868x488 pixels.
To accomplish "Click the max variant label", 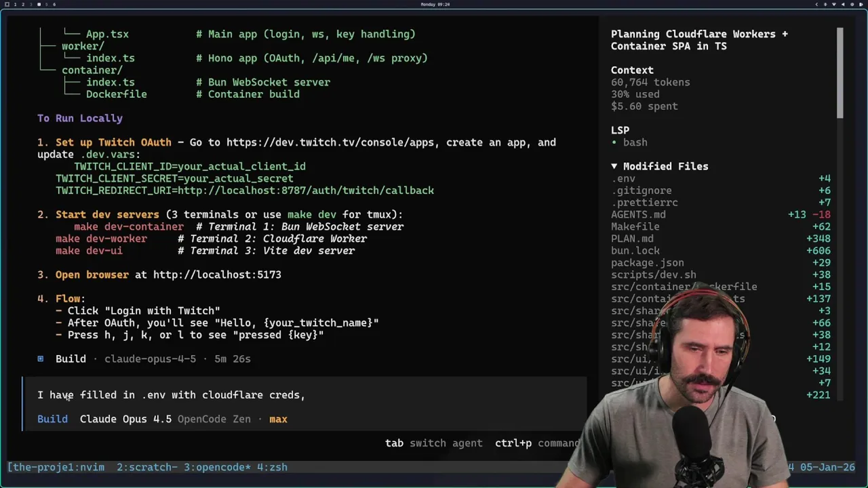I will tap(278, 419).
